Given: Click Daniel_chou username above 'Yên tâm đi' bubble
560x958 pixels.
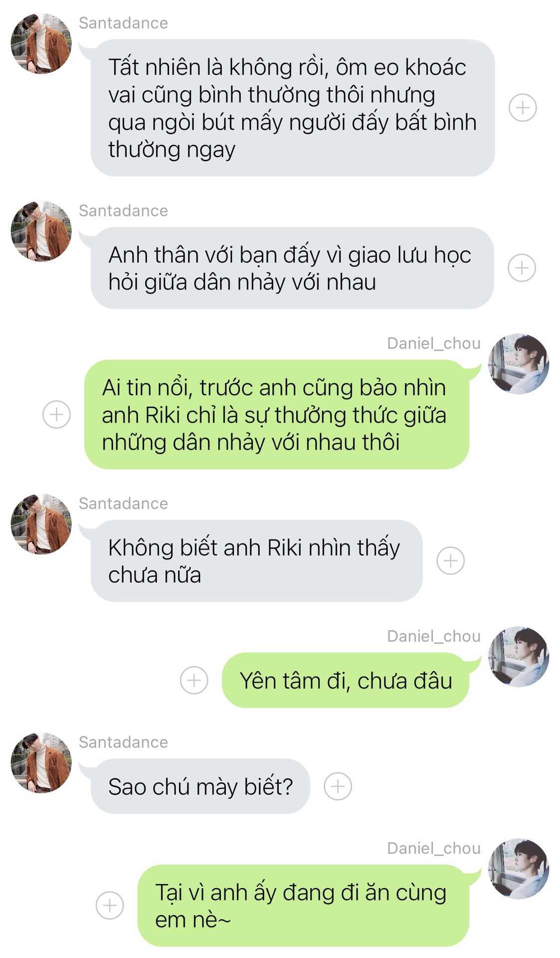Looking at the screenshot, I should (x=434, y=636).
